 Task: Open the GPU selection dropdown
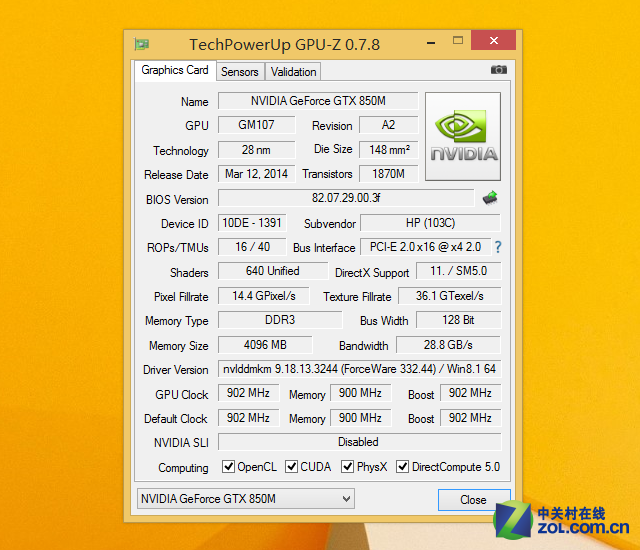(x=245, y=498)
